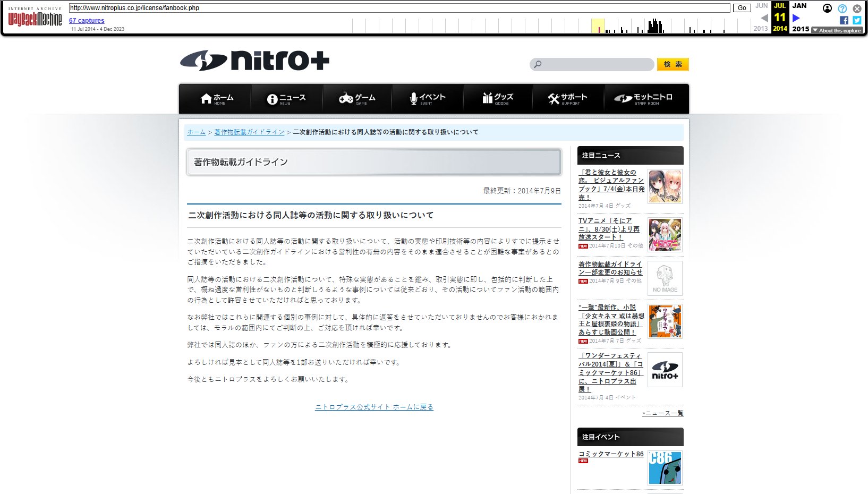Open the Wayback help question-mark icon

point(843,8)
